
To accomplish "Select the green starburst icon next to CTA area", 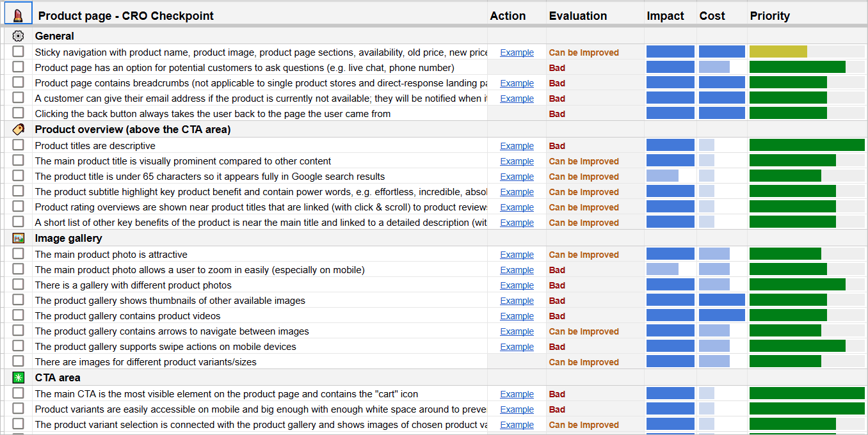I will 18,377.
